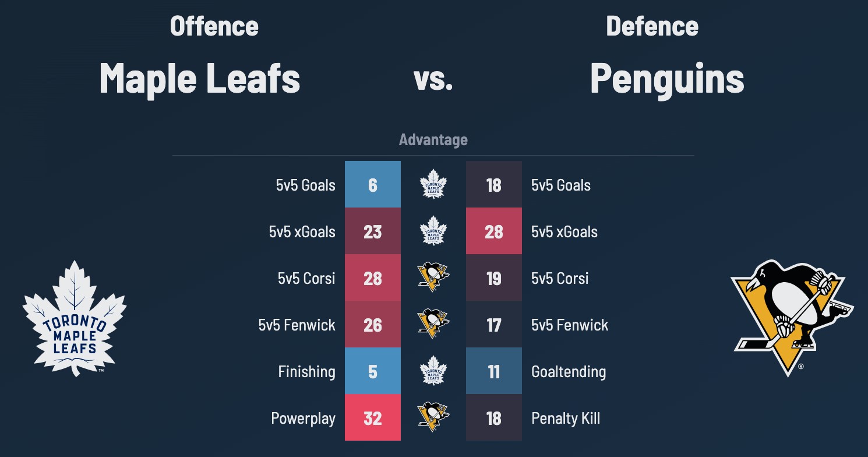Click Penguins icon in 5v5 Fenwick row

coord(433,324)
